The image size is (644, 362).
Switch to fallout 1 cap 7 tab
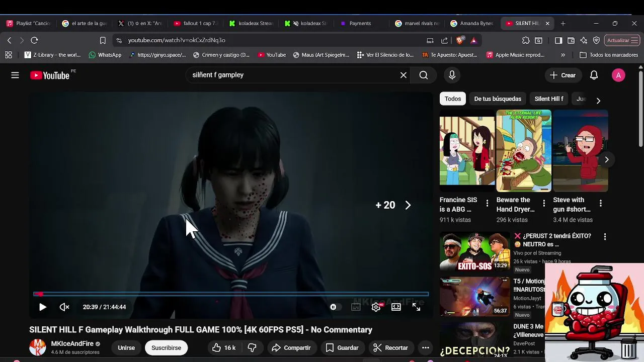pyautogui.click(x=195, y=23)
